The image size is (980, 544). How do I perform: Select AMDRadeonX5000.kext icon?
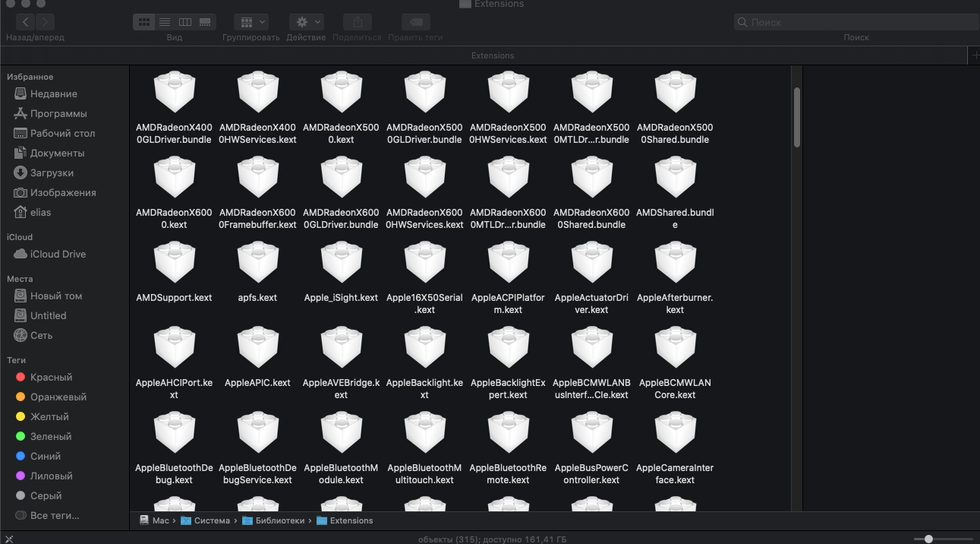point(341,93)
